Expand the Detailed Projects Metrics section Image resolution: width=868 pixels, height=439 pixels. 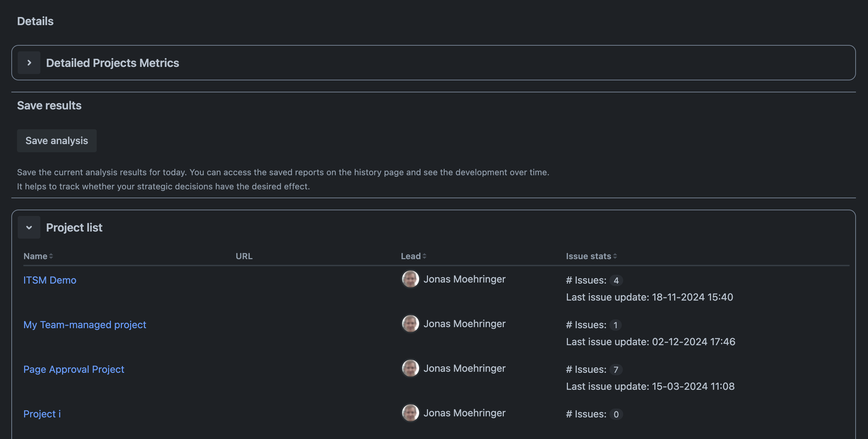29,63
